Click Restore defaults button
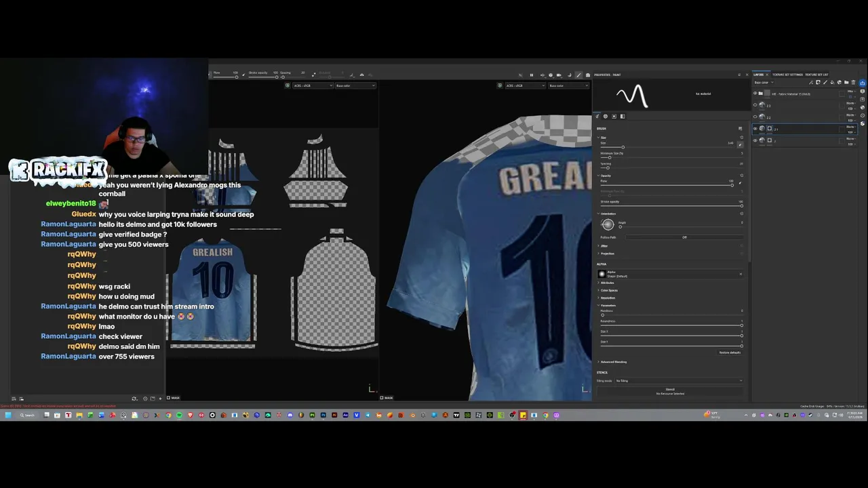This screenshot has height=488, width=868. click(x=730, y=352)
